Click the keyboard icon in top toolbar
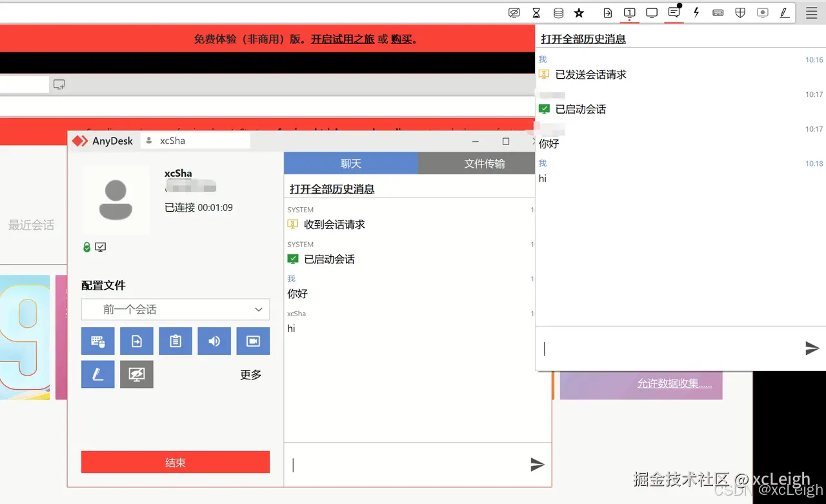826x504 pixels. tap(718, 13)
